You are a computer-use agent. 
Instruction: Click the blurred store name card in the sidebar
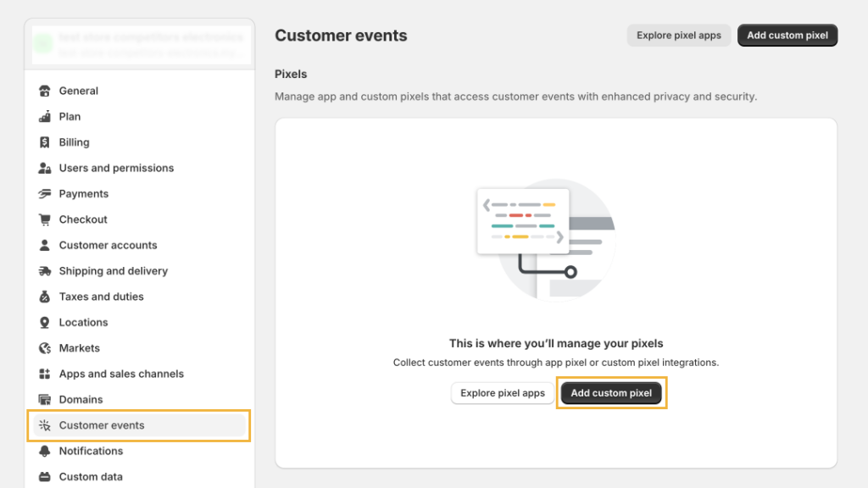click(x=142, y=45)
